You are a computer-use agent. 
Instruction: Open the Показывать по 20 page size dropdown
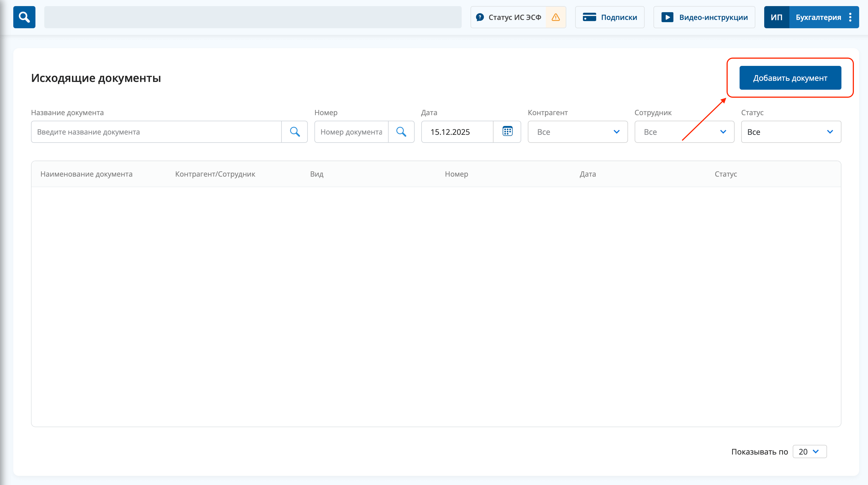(x=809, y=452)
